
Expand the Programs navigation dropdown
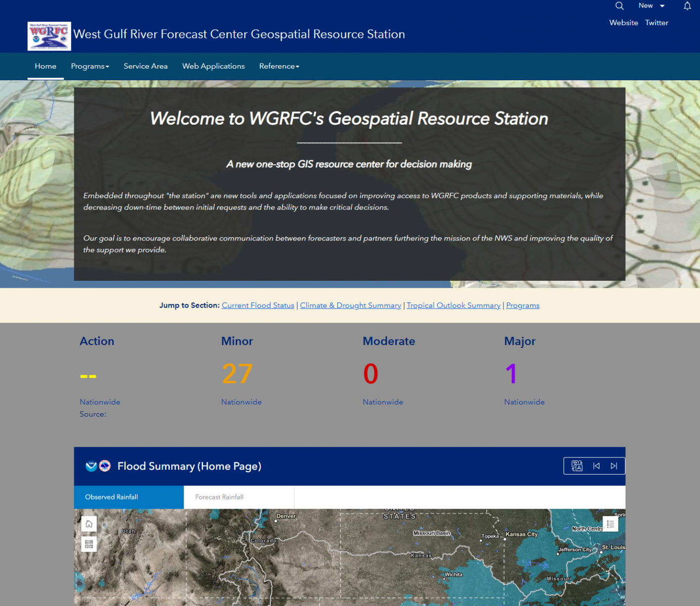pyautogui.click(x=90, y=66)
